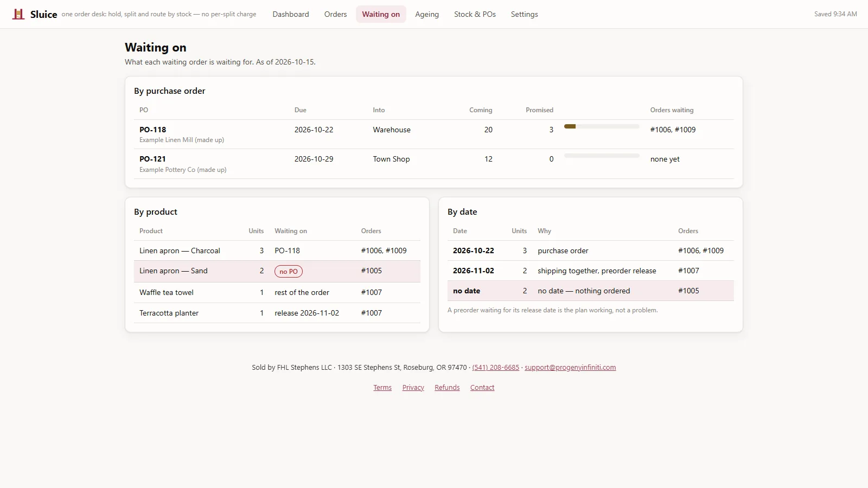Select the 'Linen apron — Sand' product row

277,271
